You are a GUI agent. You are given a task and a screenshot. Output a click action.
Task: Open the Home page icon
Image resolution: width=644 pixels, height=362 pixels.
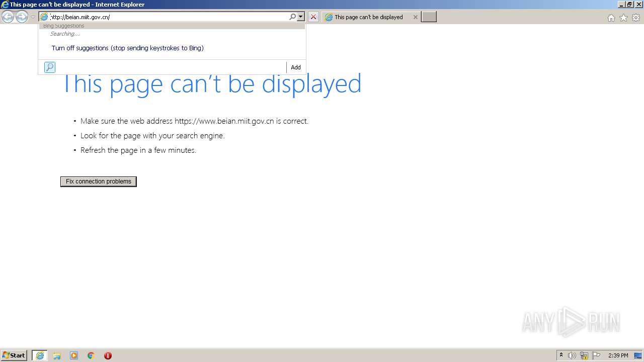(611, 18)
